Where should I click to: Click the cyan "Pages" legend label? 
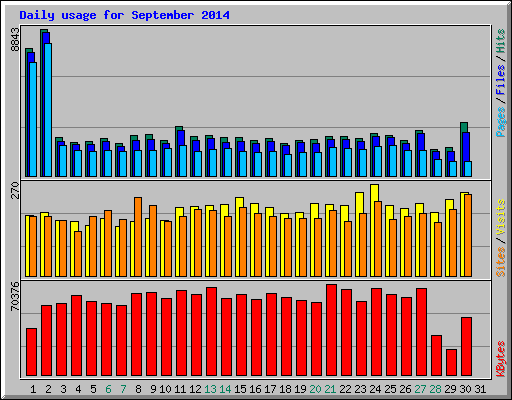coord(501,121)
